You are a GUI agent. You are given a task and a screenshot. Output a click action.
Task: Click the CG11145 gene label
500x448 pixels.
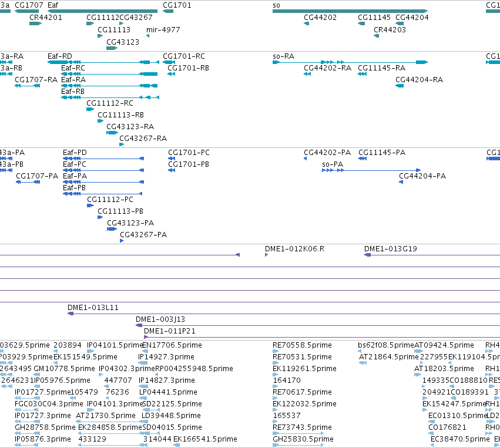(x=374, y=18)
